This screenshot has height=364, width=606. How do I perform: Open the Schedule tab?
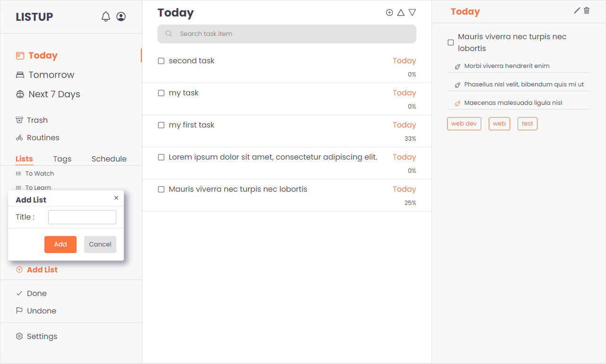(x=109, y=159)
